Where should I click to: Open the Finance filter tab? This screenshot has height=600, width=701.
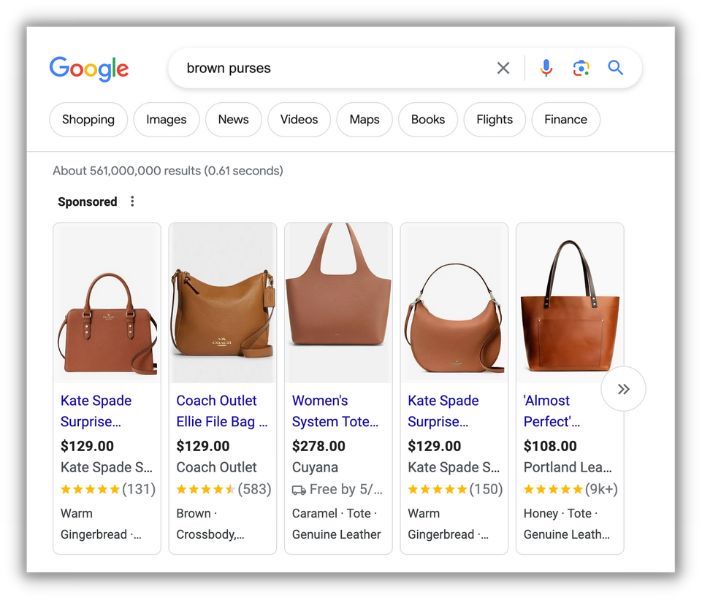pyautogui.click(x=565, y=120)
